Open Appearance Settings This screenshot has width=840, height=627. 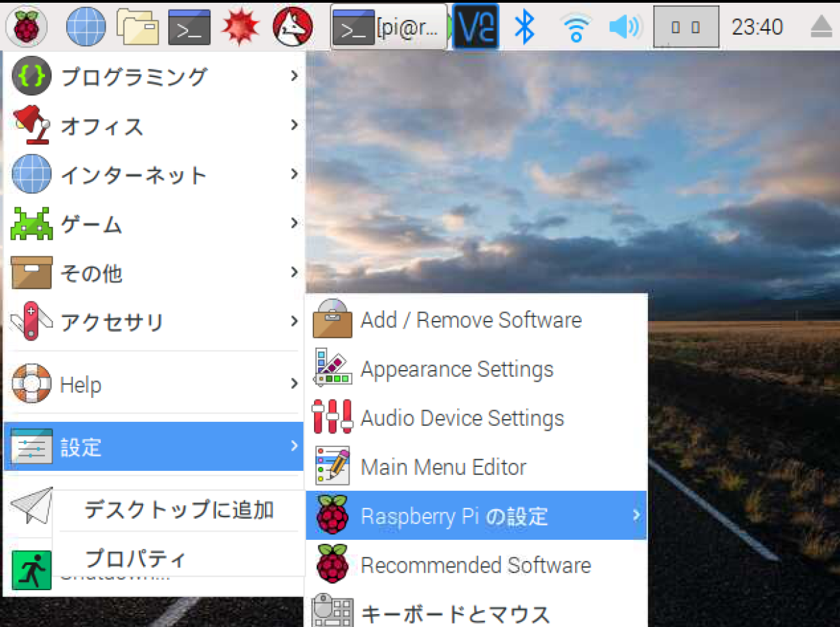tap(476, 369)
